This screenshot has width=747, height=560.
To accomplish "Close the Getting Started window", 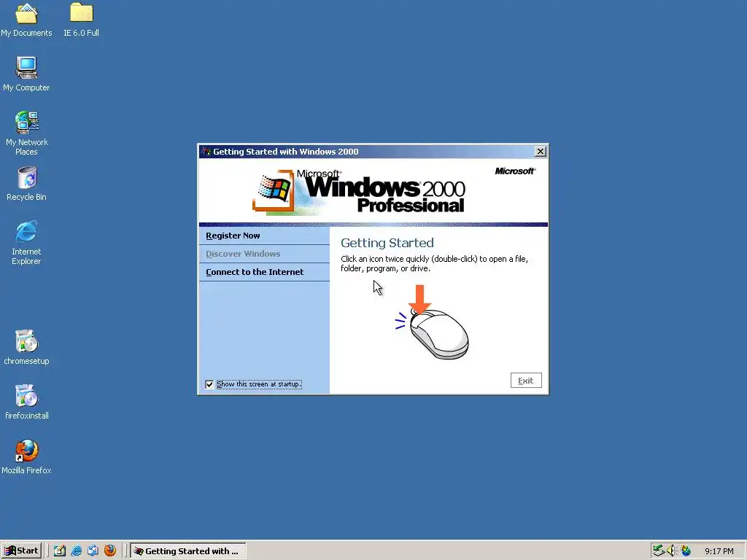I will pos(541,152).
